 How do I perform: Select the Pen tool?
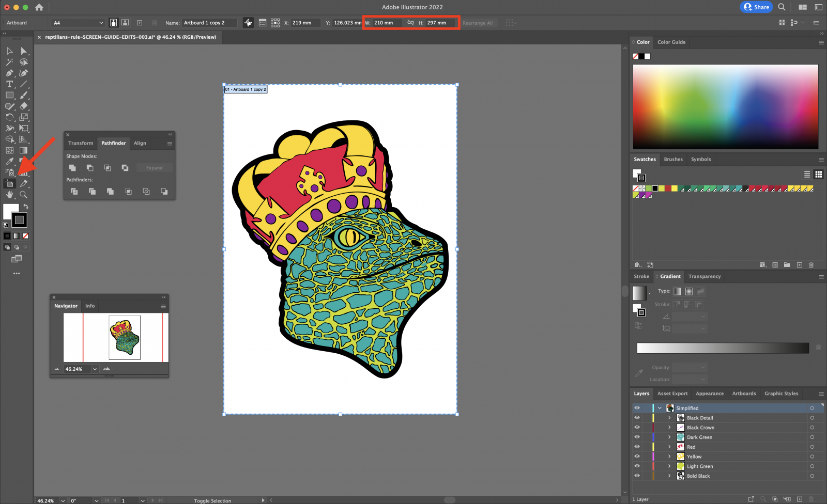click(10, 73)
